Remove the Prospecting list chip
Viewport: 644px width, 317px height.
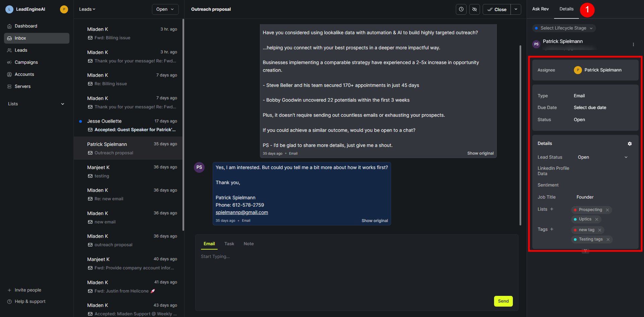coord(607,210)
